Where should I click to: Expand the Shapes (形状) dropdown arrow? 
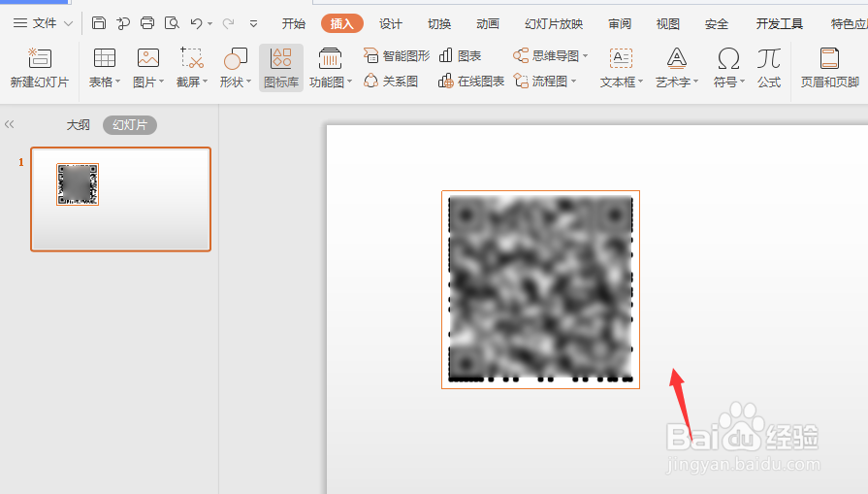pos(249,82)
